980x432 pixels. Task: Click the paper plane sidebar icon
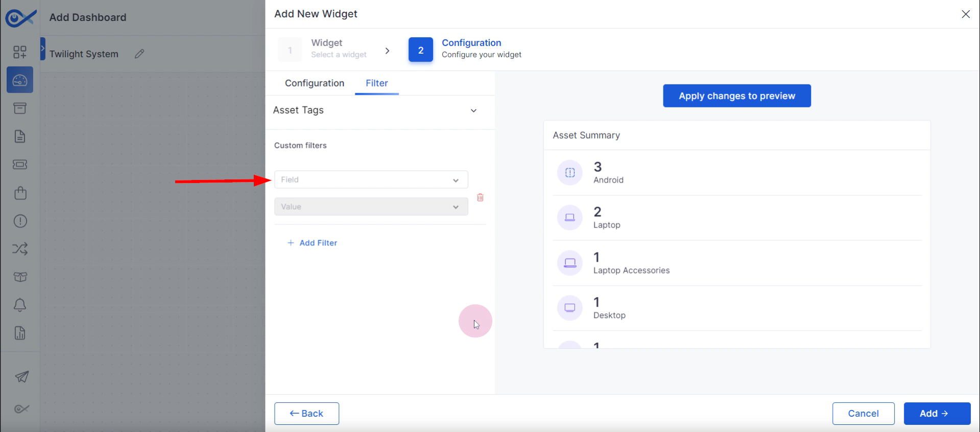coord(21,377)
